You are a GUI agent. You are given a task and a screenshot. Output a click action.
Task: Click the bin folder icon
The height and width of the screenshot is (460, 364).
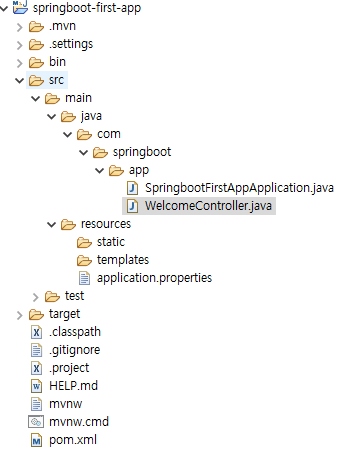pyautogui.click(x=36, y=62)
